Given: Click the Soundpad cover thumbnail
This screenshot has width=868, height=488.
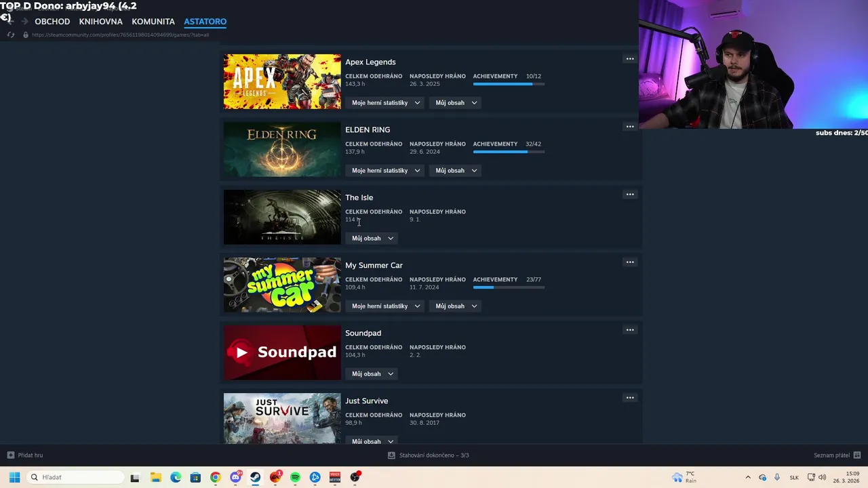Looking at the screenshot, I should tap(282, 352).
